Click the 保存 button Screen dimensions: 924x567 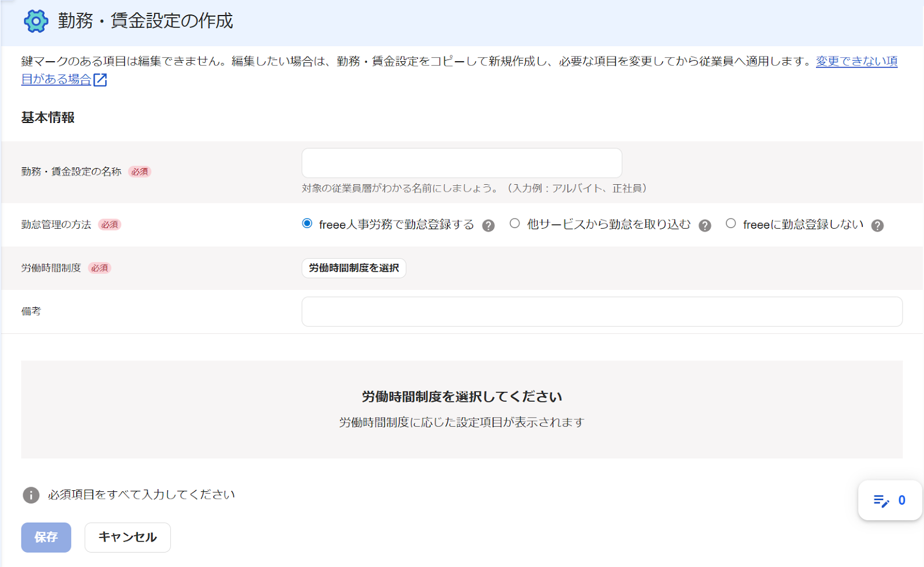pyautogui.click(x=46, y=538)
